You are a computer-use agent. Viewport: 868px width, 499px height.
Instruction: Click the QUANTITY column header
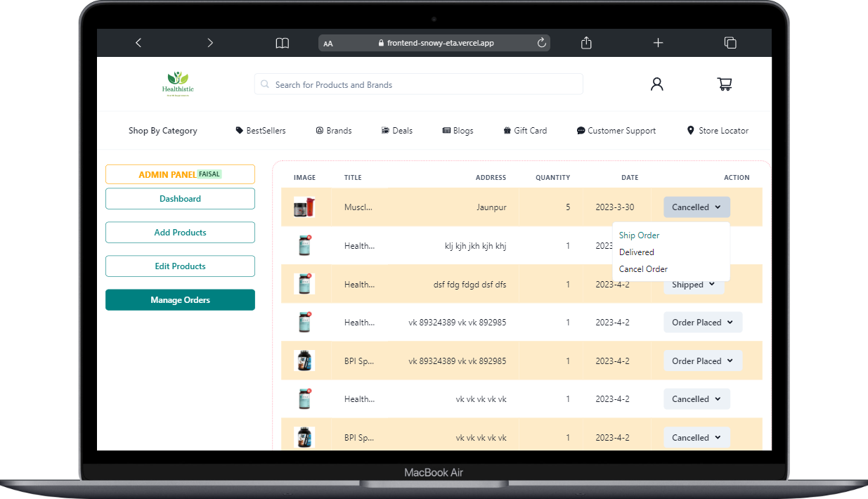[x=552, y=178]
